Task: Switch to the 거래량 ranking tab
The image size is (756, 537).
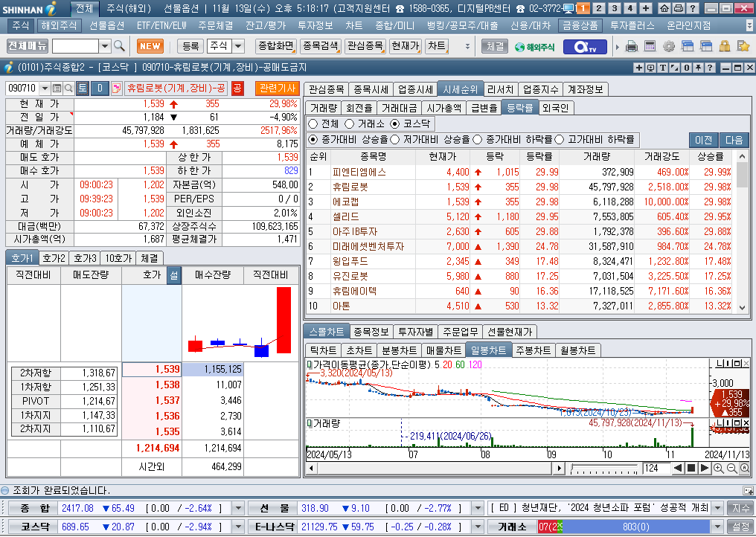Action: coord(323,108)
